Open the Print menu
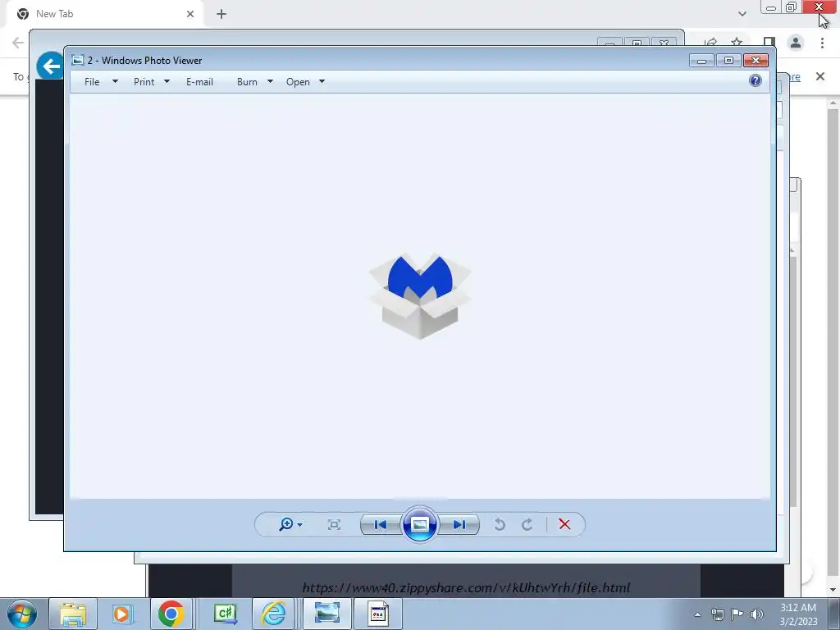This screenshot has height=630, width=840. click(144, 82)
